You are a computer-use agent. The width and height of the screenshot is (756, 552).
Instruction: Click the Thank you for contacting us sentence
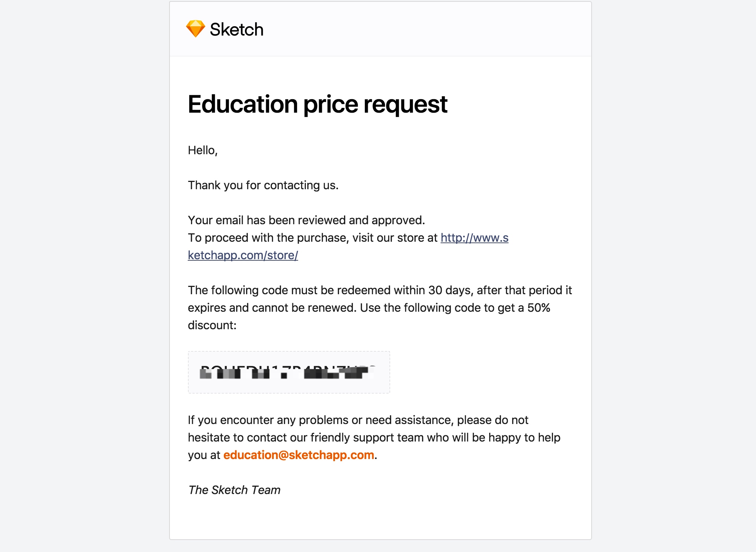263,185
